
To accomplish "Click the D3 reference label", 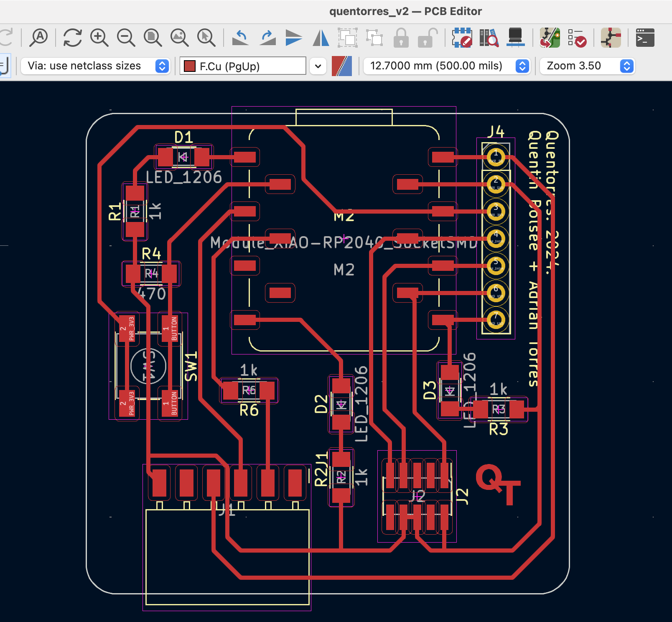I will (430, 390).
